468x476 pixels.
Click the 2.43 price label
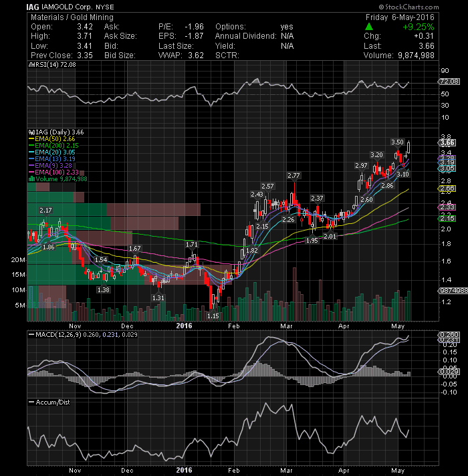pyautogui.click(x=257, y=195)
